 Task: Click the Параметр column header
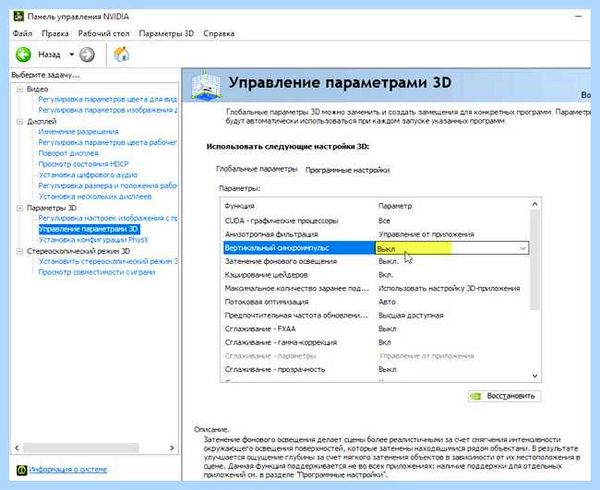tap(395, 206)
